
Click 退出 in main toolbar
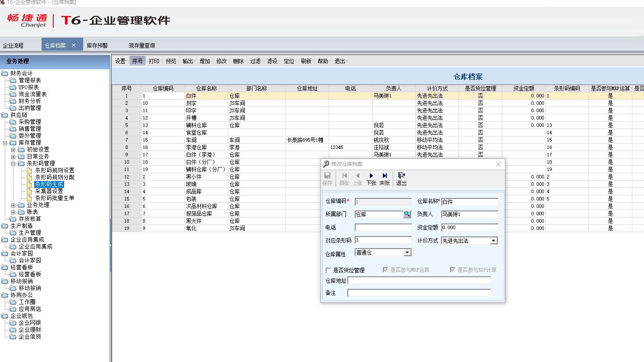[340, 61]
